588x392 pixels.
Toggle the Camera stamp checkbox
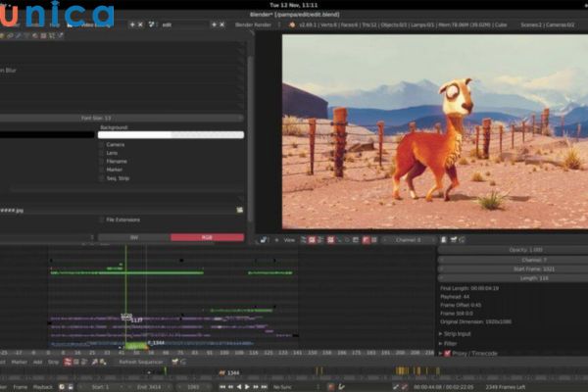101,144
